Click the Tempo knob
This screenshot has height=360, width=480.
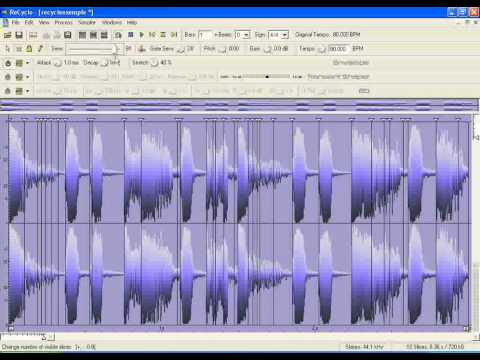pos(322,49)
